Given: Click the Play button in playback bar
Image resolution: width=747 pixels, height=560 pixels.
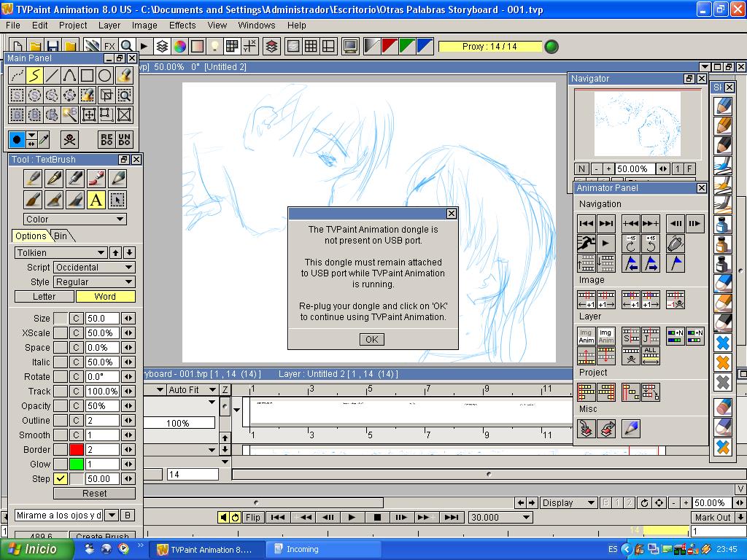Looking at the screenshot, I should point(352,517).
